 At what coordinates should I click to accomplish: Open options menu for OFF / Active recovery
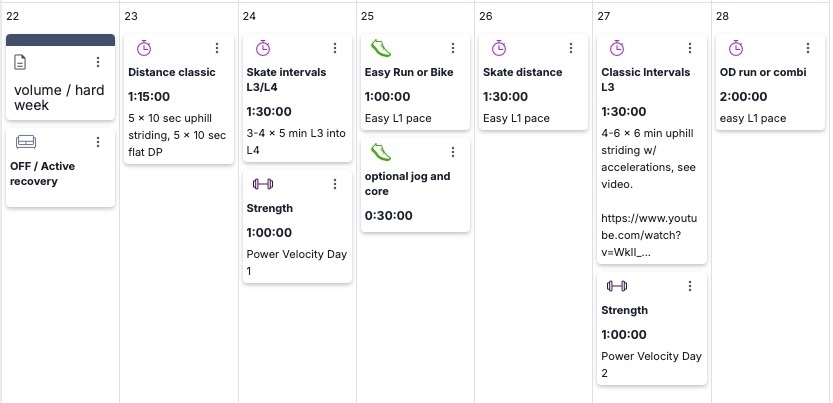[98, 142]
